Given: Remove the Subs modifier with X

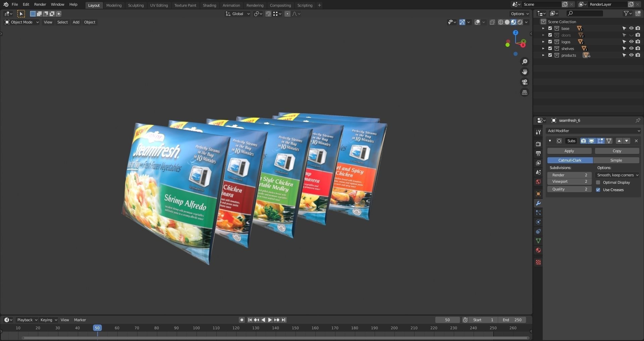Looking at the screenshot, I should click(x=636, y=141).
